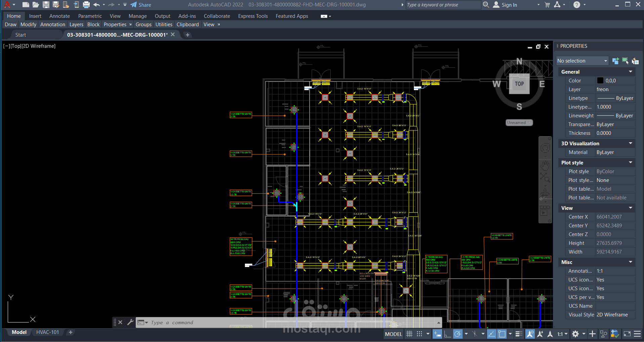Open the Customize Quick Access Toolbar dropdown

click(x=125, y=5)
